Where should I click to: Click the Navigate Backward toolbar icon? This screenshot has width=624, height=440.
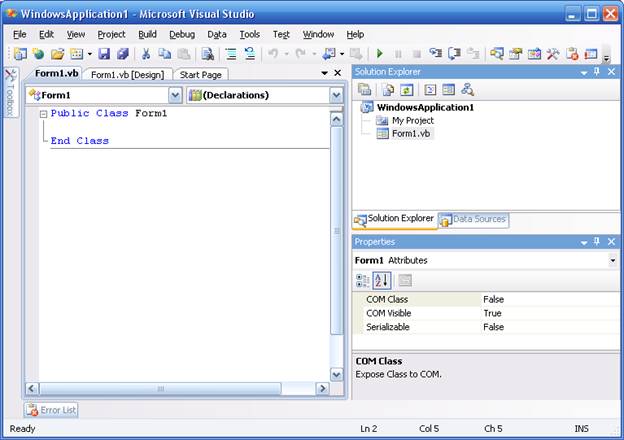[329, 53]
